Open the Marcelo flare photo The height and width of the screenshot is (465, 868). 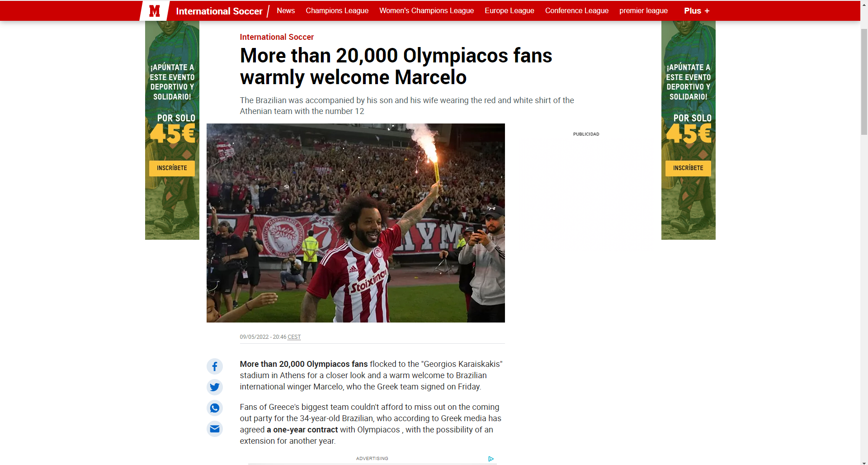point(355,223)
